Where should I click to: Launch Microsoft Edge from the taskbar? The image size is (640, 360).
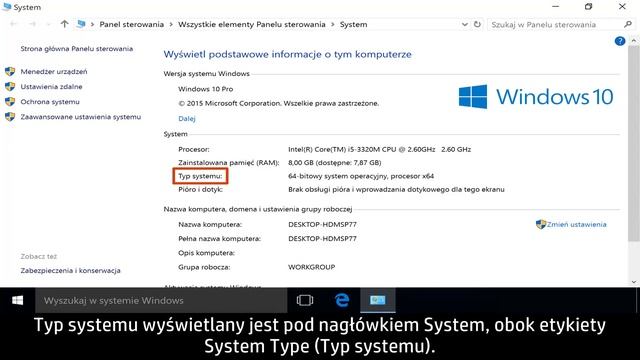point(342,300)
